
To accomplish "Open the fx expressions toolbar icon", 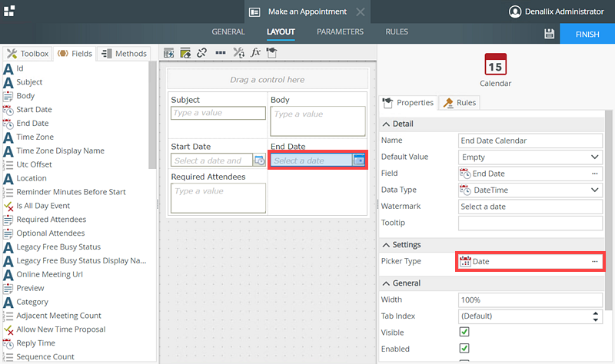I will pos(256,53).
